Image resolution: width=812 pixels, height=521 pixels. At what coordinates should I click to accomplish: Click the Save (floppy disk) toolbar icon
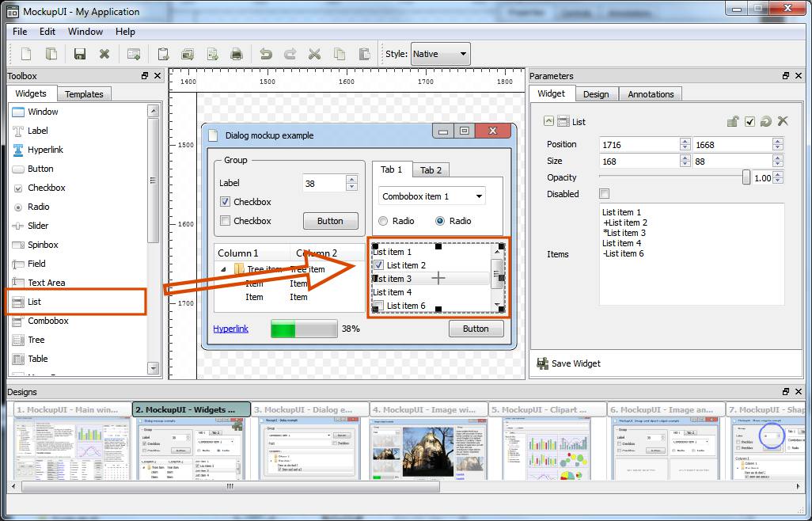point(79,54)
